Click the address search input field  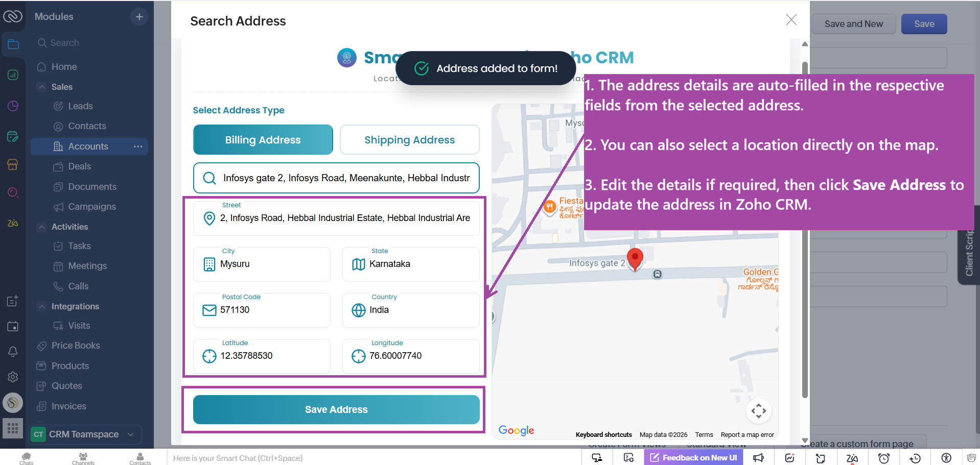pyautogui.click(x=336, y=178)
